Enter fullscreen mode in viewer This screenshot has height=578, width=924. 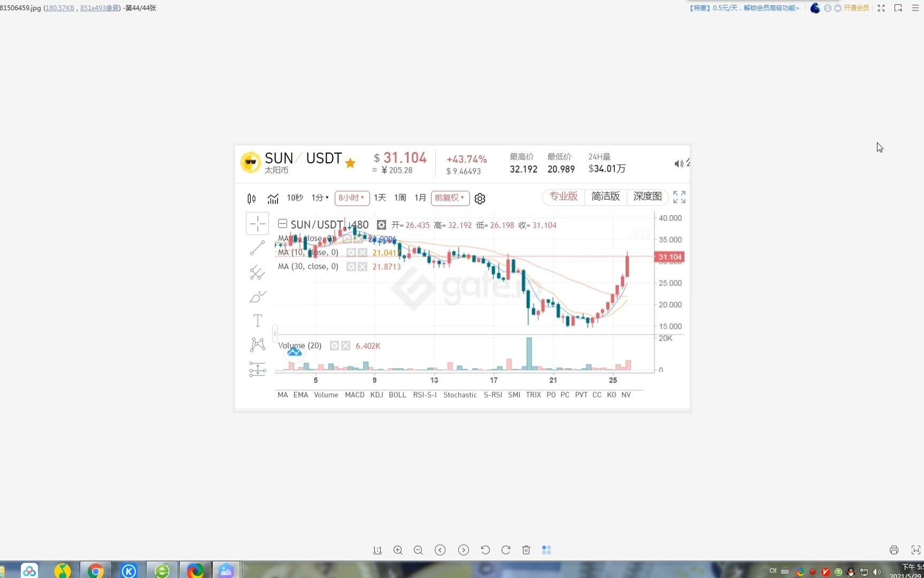coord(881,8)
